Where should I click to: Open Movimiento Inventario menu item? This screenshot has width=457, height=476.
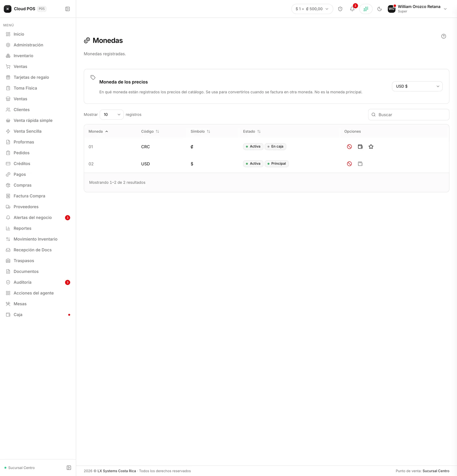38,239
